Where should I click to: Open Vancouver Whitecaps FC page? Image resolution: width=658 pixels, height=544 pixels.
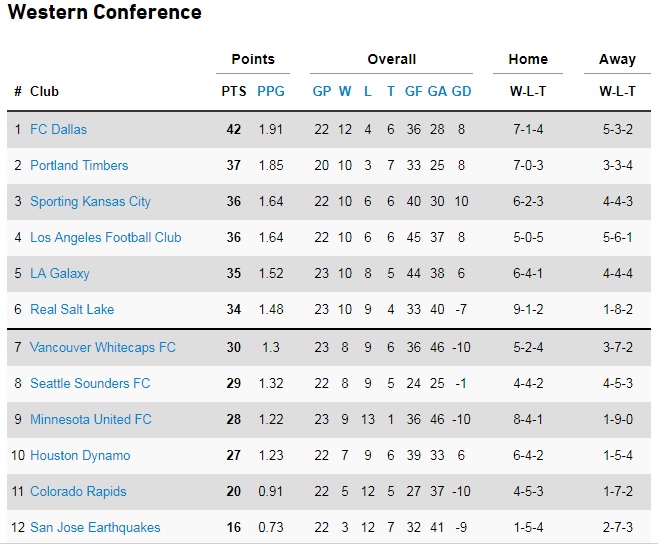(102, 347)
